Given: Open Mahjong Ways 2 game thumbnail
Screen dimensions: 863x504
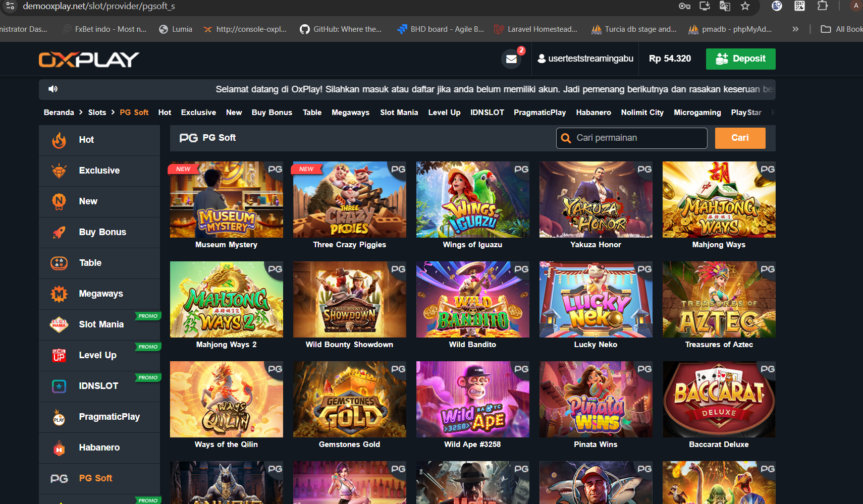Looking at the screenshot, I should pos(227,300).
